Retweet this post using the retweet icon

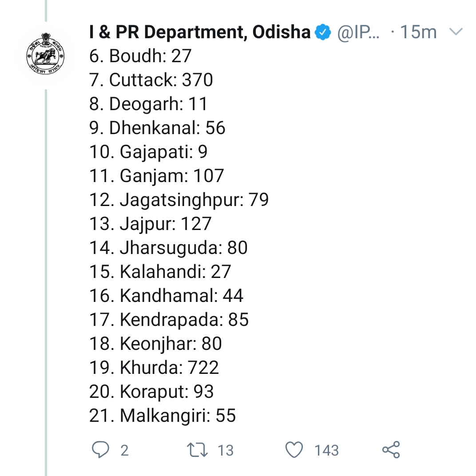click(198, 450)
